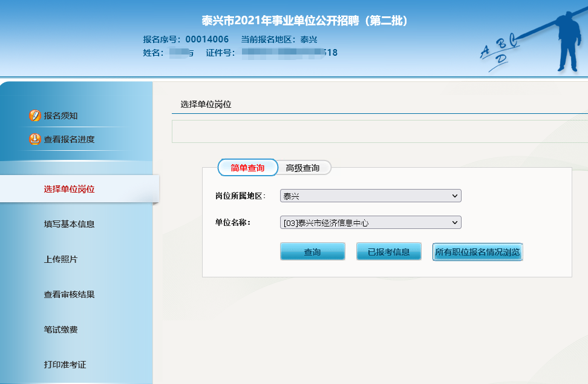Image resolution: width=588 pixels, height=384 pixels.
Task: Go to the 填写基本信息 step
Action: [69, 224]
